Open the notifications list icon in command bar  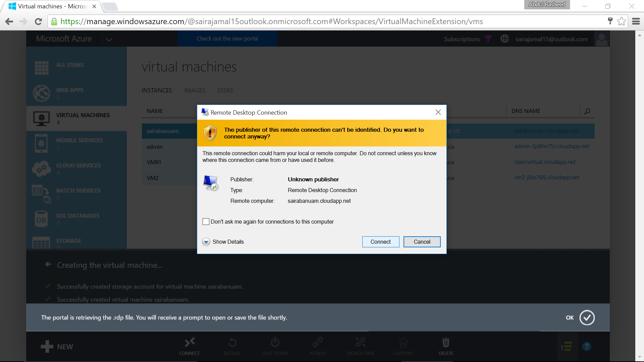(566, 347)
